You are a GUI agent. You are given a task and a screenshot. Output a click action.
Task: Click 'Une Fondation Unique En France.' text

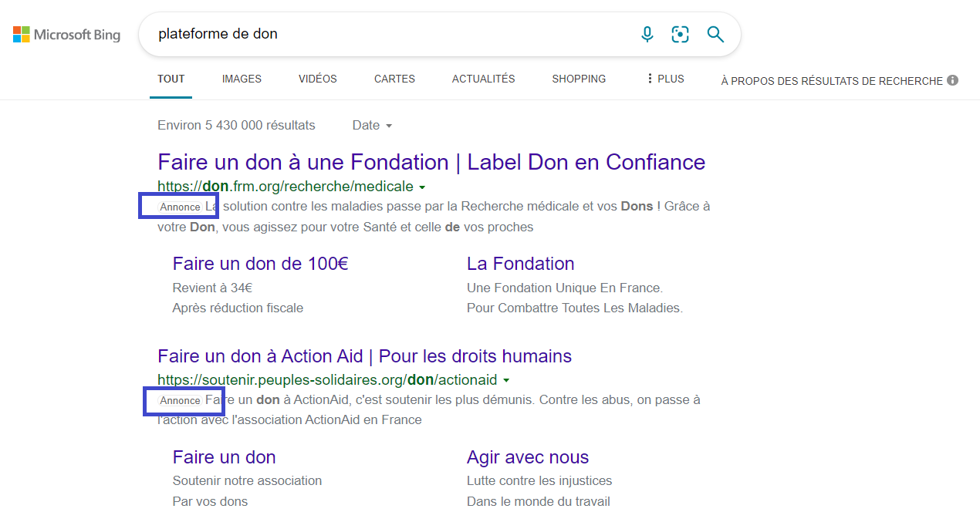pos(565,288)
